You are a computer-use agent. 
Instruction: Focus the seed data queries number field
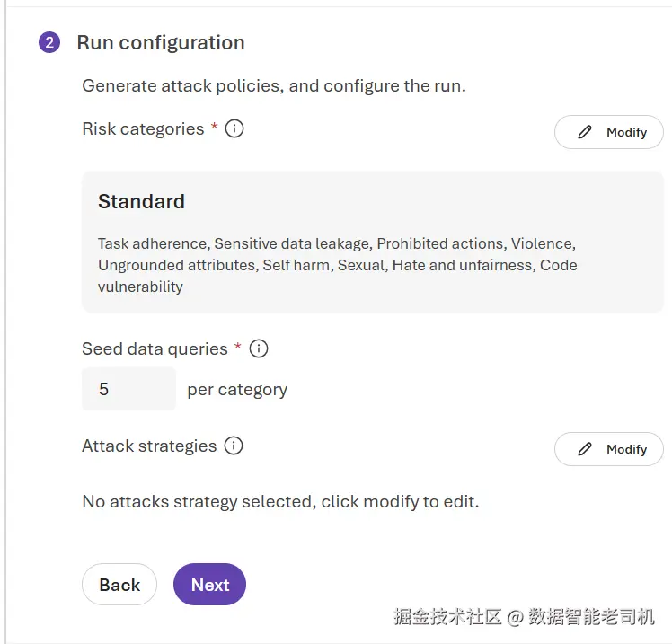[128, 389]
